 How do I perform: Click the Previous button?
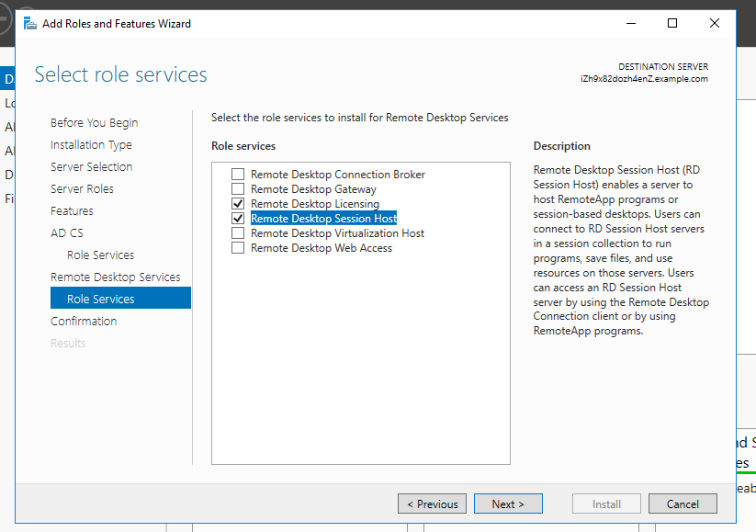(432, 504)
